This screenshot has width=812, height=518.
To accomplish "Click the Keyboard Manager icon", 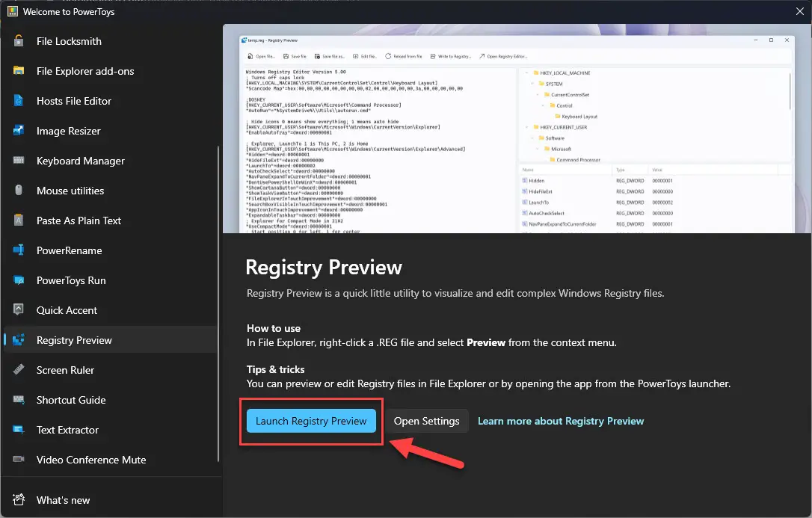I will coord(19,161).
